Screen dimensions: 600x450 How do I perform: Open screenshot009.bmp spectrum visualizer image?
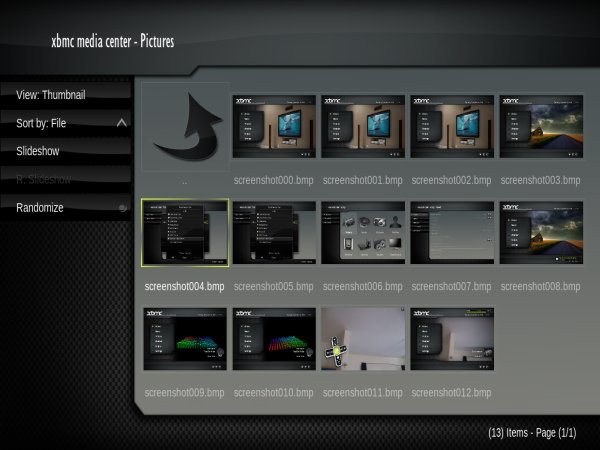(185, 339)
